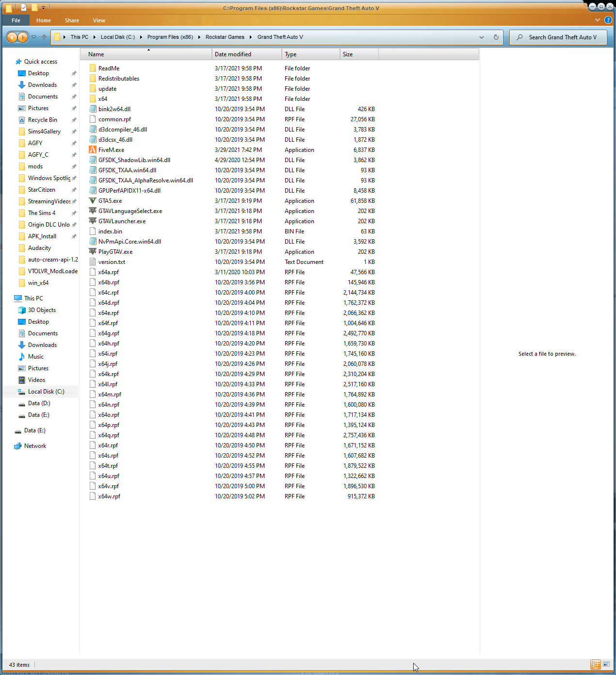Click the Forward navigation arrow button
The image size is (616, 675).
[23, 37]
